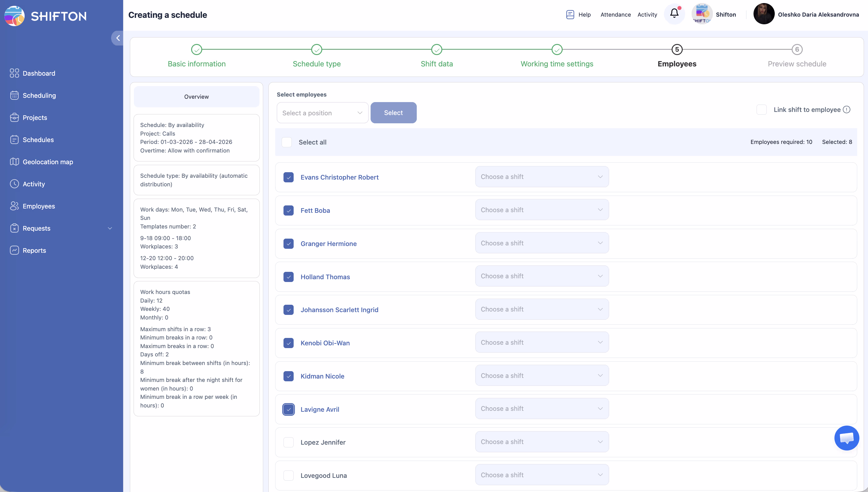This screenshot has width=868, height=492.
Task: Click the Reports chart icon
Action: (14, 250)
